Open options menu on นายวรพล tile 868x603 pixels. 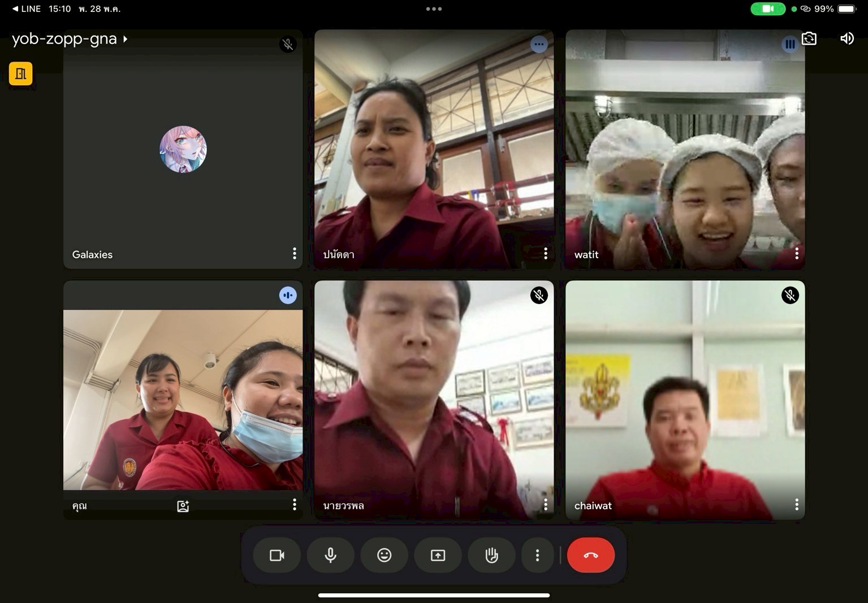coord(546,504)
